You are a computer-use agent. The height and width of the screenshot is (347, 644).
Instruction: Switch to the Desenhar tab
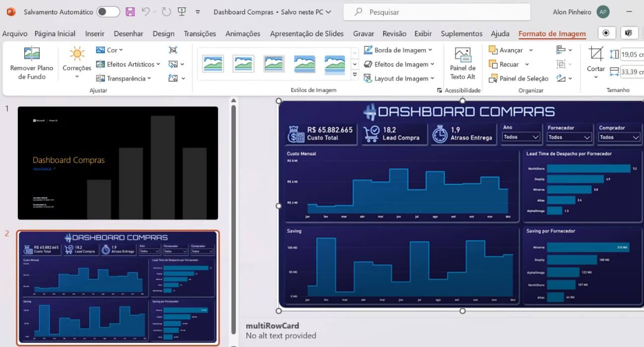point(129,34)
